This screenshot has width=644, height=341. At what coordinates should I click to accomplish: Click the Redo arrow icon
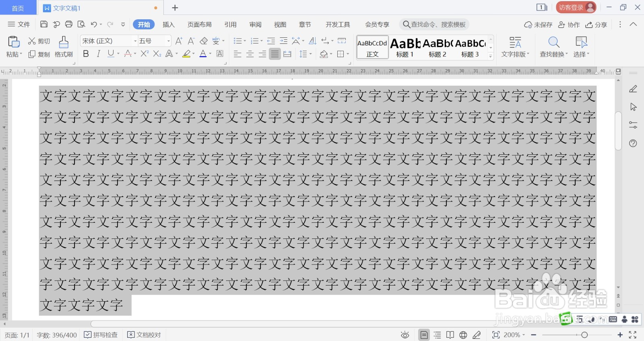tap(110, 25)
